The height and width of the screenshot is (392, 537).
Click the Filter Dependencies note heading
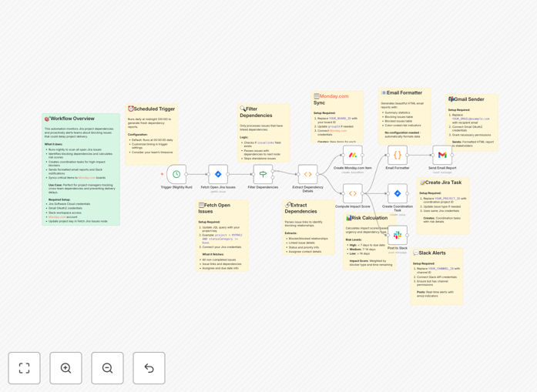coord(256,112)
